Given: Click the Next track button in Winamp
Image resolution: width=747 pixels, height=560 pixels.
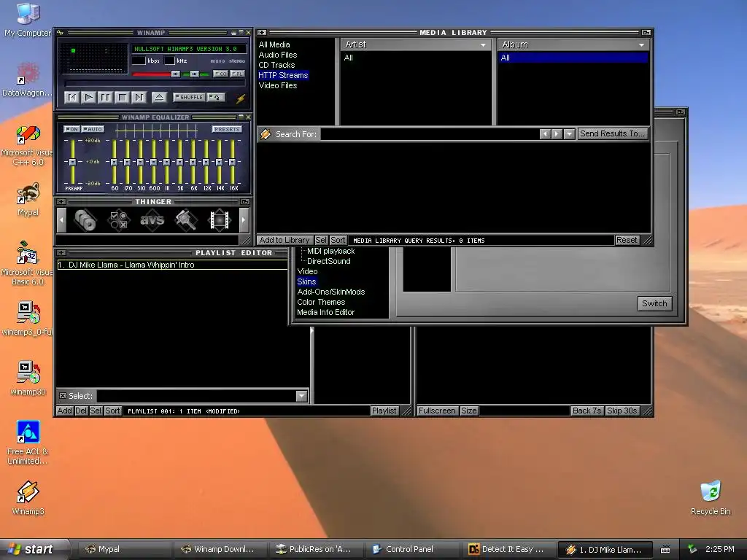Looking at the screenshot, I should click(139, 98).
